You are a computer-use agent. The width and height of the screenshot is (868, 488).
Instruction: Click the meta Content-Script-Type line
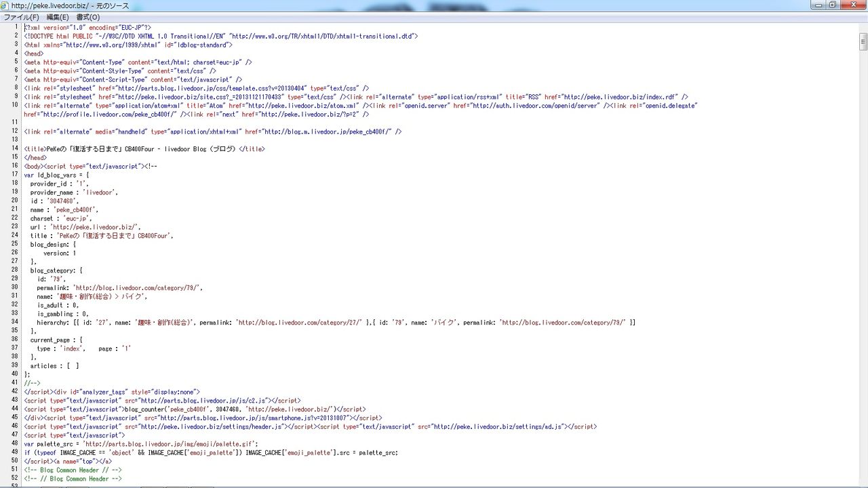coord(133,79)
